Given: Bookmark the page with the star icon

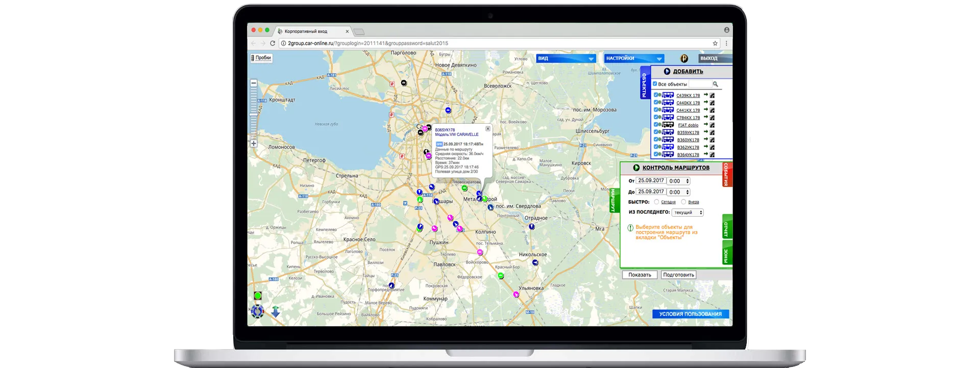Looking at the screenshot, I should (715, 43).
